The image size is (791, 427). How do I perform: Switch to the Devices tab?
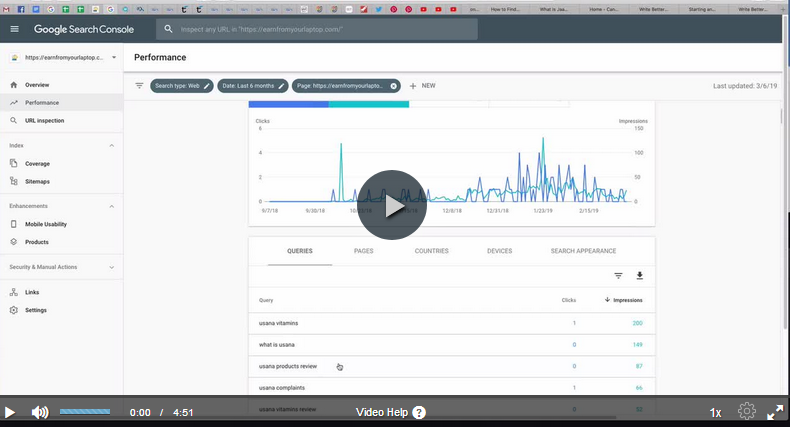pyautogui.click(x=499, y=251)
